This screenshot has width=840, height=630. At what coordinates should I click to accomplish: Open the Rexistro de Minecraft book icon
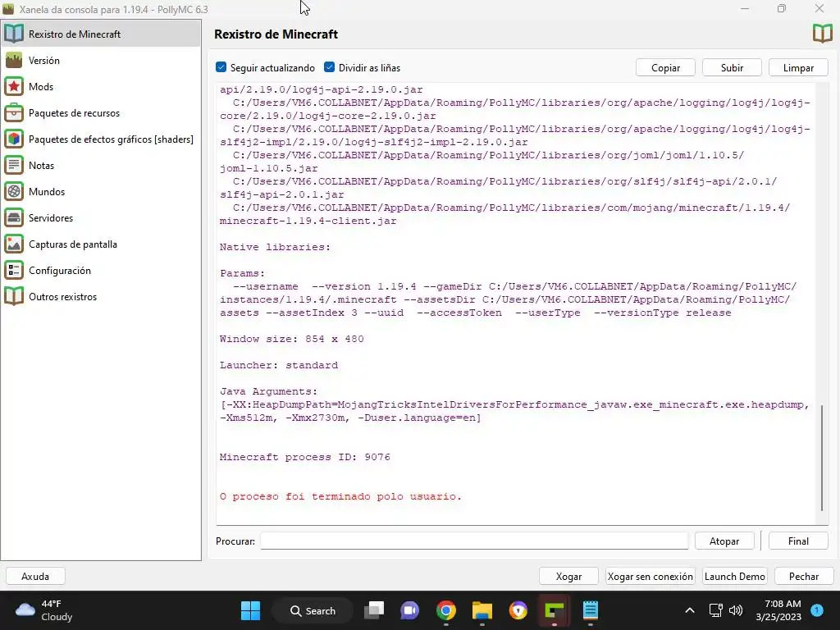pos(14,34)
